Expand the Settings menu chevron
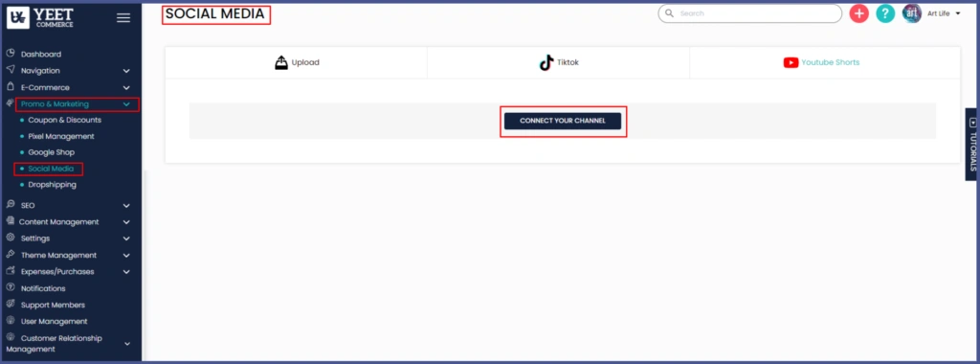980x364 pixels. tap(126, 239)
